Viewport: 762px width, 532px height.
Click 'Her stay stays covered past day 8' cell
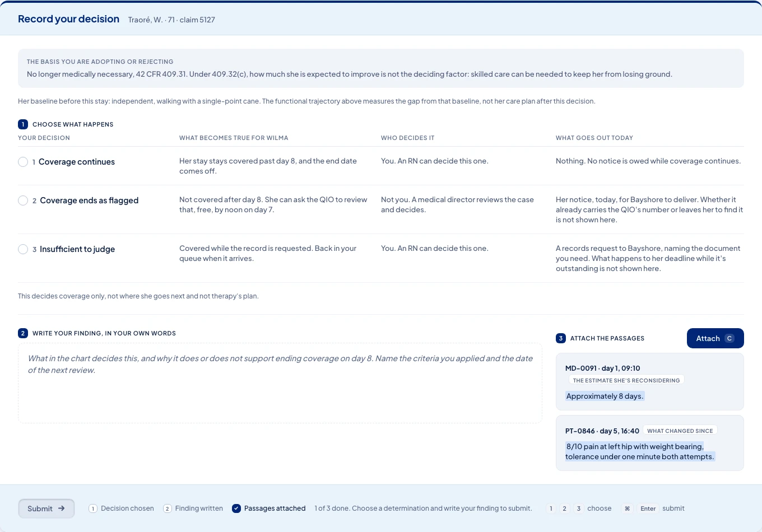[x=268, y=166]
